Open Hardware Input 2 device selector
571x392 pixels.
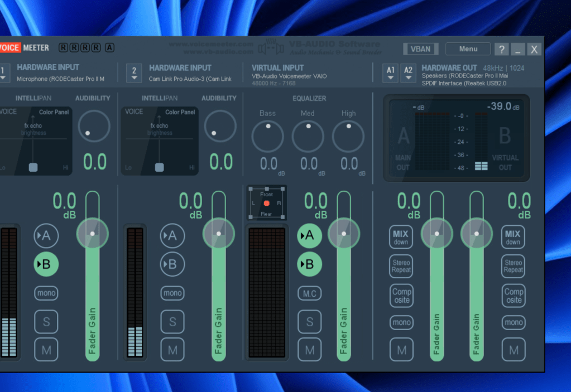click(134, 72)
